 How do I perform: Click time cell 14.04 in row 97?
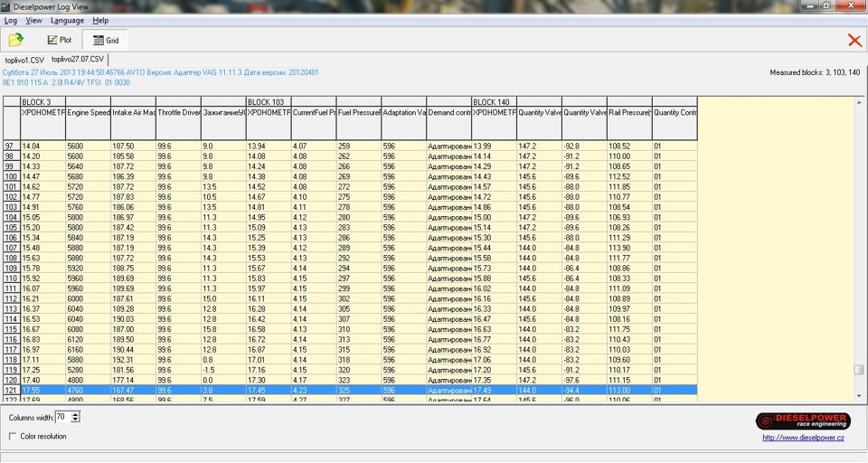tap(43, 146)
